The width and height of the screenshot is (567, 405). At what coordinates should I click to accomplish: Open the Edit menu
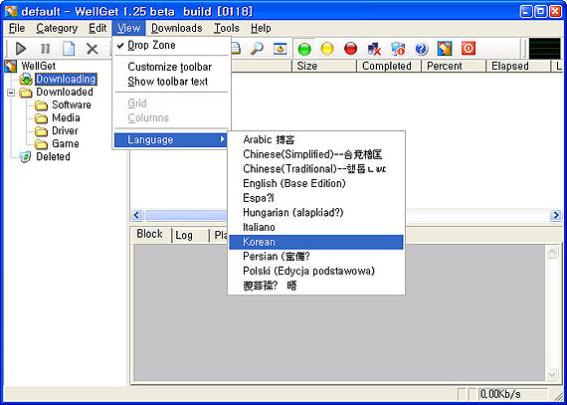(98, 28)
